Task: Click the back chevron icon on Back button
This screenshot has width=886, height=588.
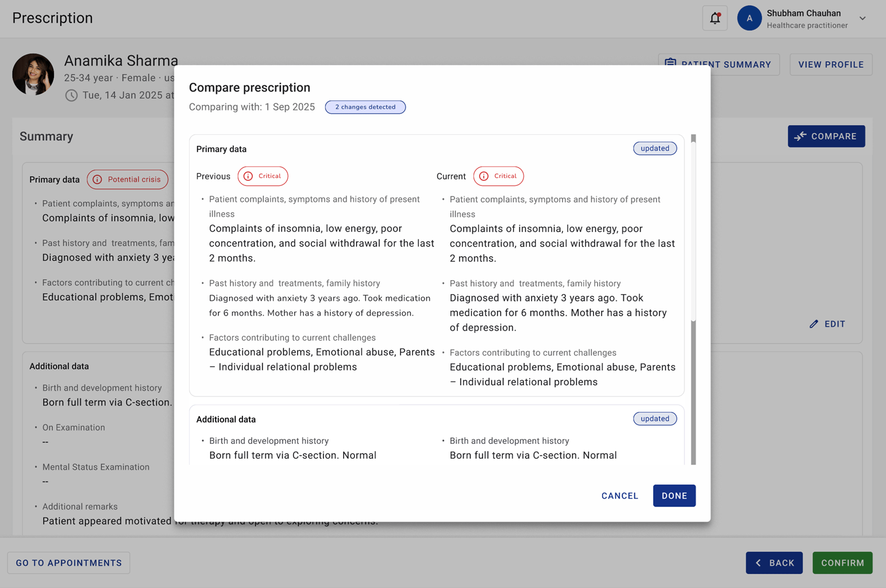Action: [759, 563]
